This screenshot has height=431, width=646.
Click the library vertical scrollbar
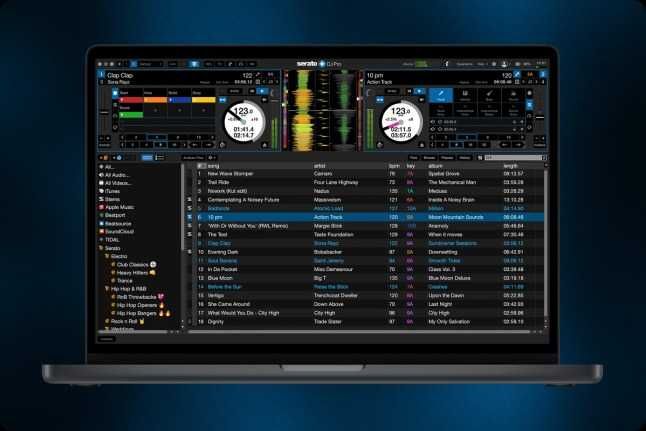click(x=546, y=243)
